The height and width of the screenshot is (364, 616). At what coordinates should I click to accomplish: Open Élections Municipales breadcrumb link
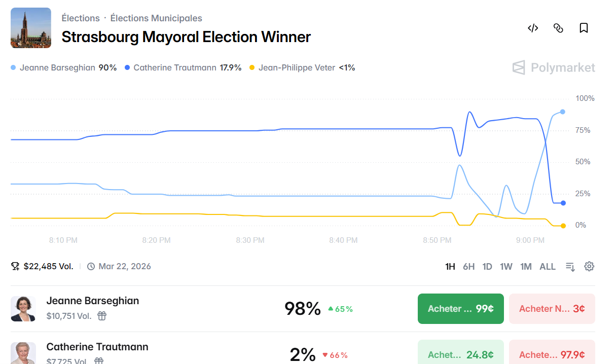156,18
